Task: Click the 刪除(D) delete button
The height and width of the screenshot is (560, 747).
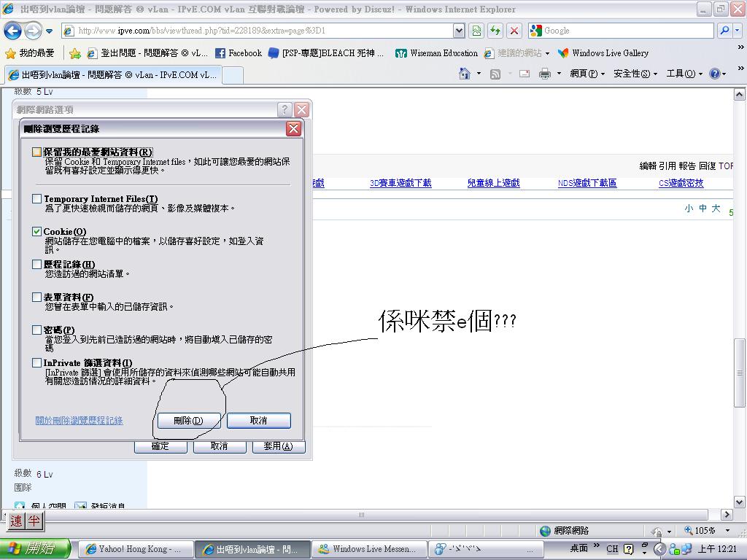Action: click(x=189, y=421)
